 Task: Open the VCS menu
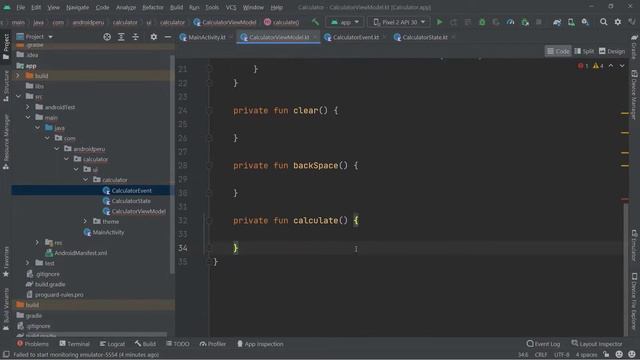coord(231,7)
